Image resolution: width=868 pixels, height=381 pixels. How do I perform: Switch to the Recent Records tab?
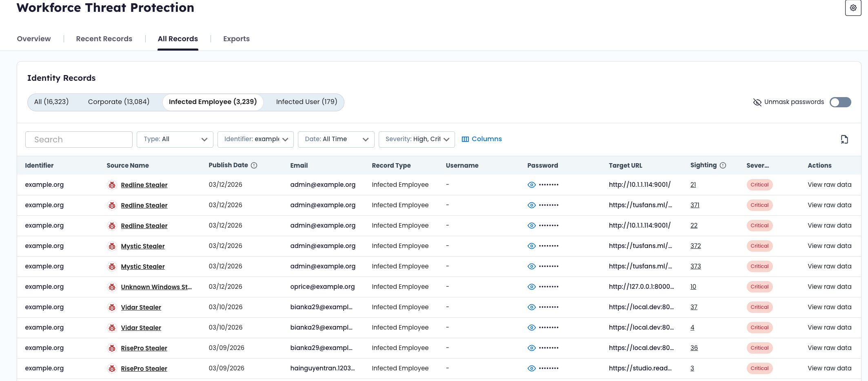104,39
